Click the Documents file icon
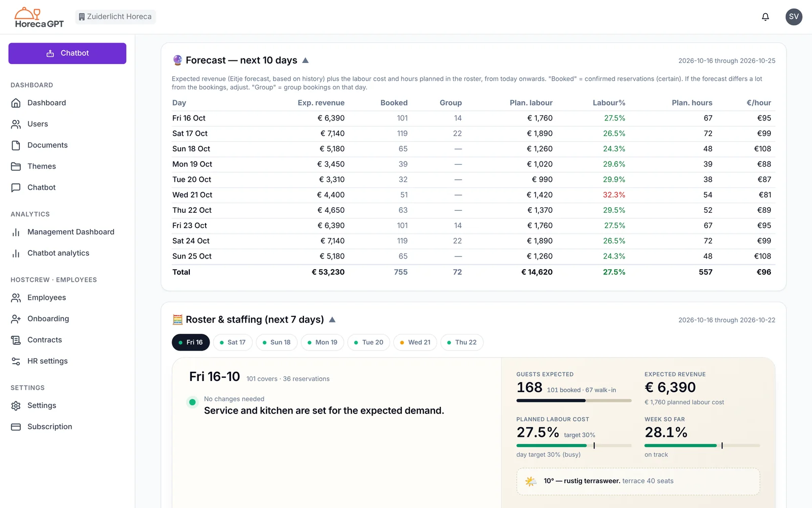This screenshot has width=812, height=508. tap(16, 145)
